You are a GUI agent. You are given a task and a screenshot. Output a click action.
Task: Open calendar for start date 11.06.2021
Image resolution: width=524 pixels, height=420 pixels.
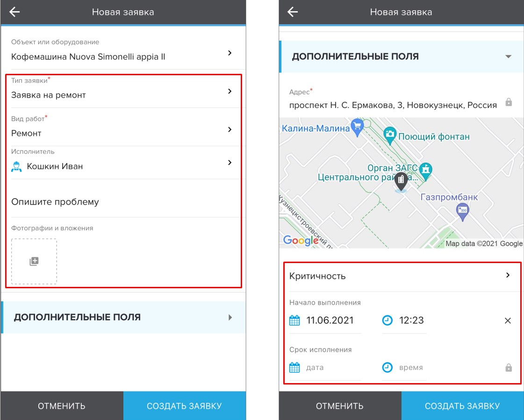point(294,320)
